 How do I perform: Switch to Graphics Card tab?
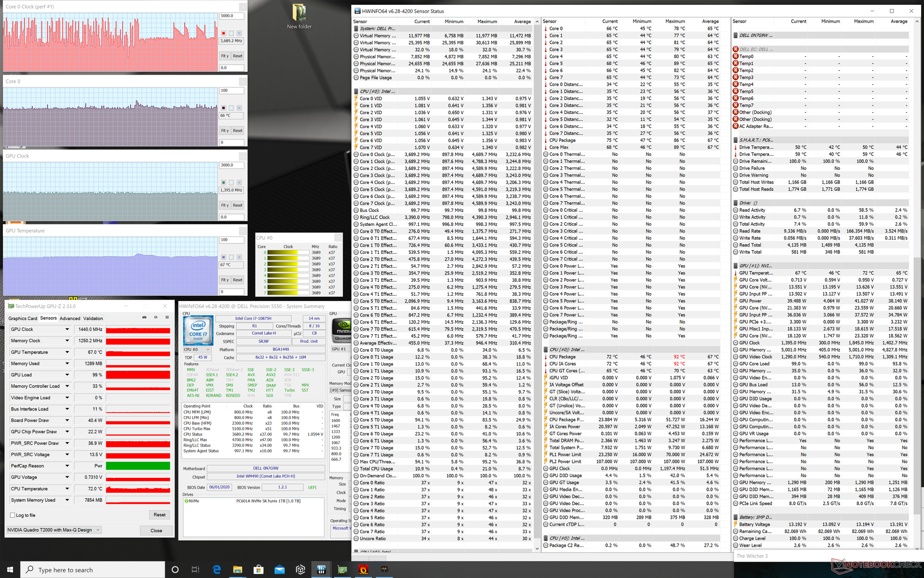point(23,318)
